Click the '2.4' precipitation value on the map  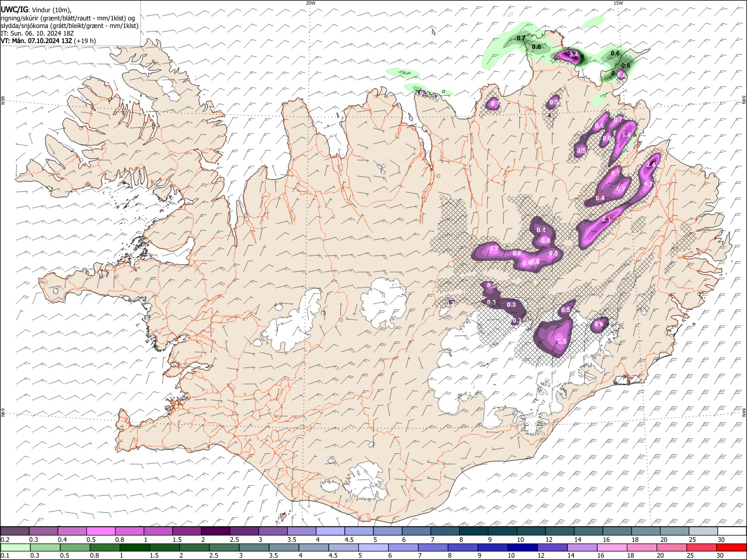[652, 165]
